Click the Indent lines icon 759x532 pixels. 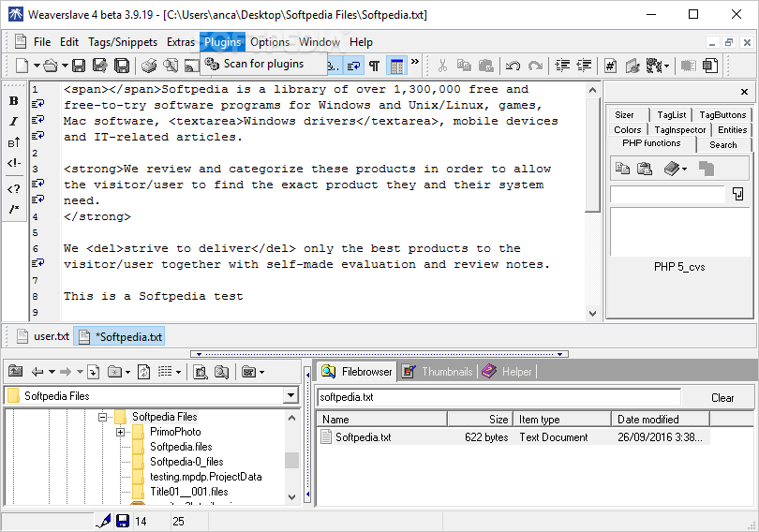[x=562, y=66]
